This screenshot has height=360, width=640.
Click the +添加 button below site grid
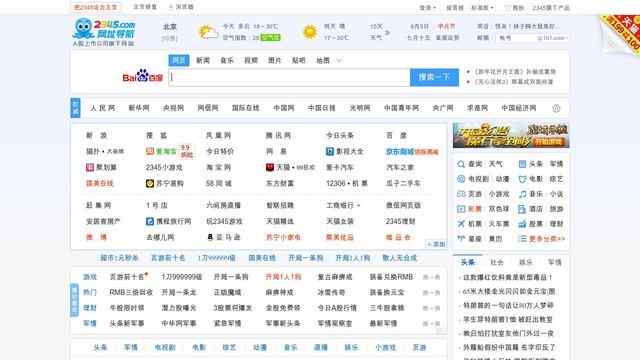[x=436, y=244]
